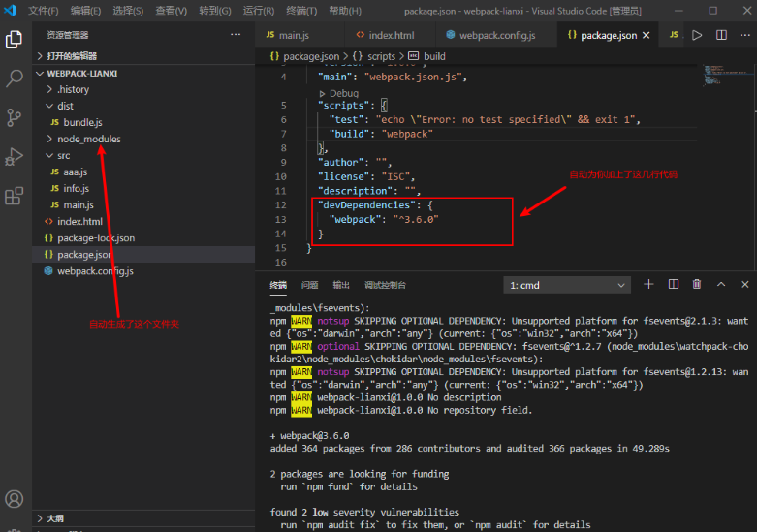Open the Extensions view
This screenshot has height=532, width=757.
click(14, 196)
